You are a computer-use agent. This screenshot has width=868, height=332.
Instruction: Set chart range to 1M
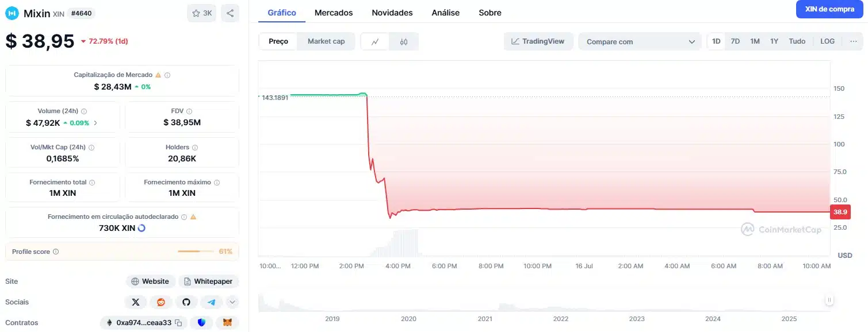point(755,41)
